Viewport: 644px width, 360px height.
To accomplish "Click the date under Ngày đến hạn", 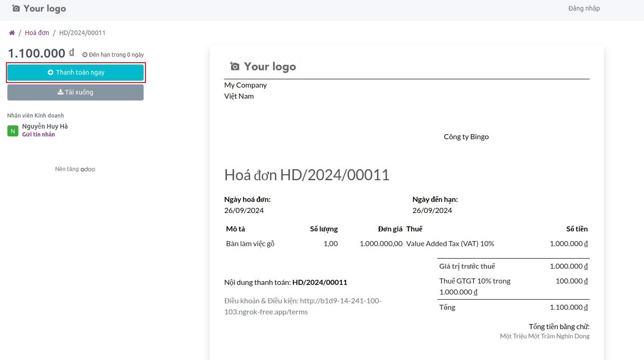I will [432, 210].
